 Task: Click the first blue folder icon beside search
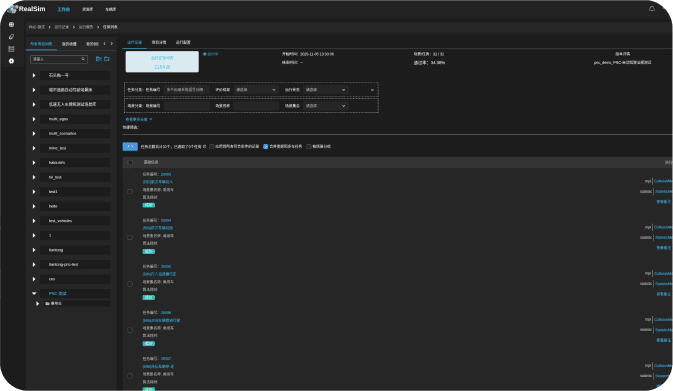pyautogui.click(x=98, y=59)
